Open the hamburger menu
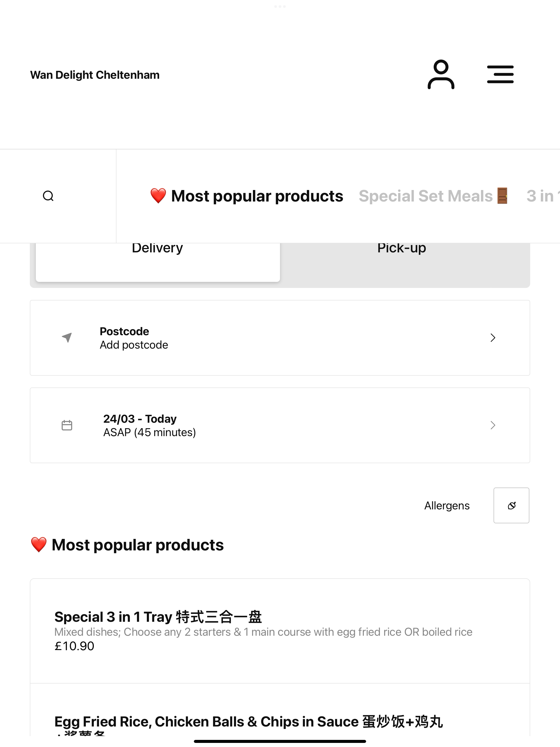 coord(500,74)
